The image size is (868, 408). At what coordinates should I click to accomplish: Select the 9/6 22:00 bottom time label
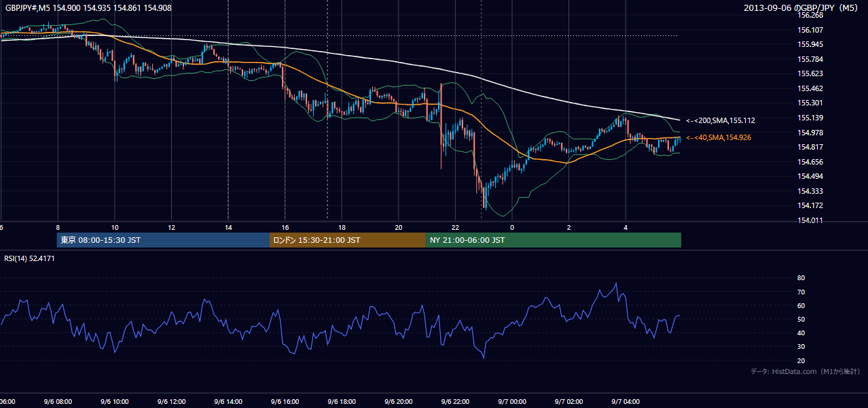455,402
